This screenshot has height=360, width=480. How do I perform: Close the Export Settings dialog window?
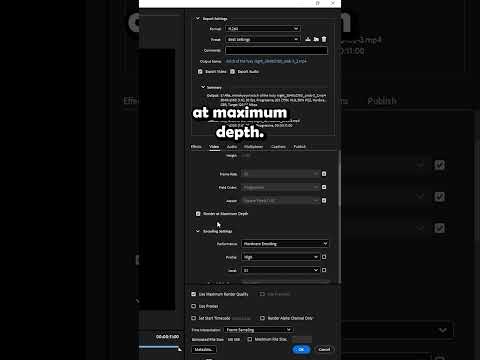(333, 3)
